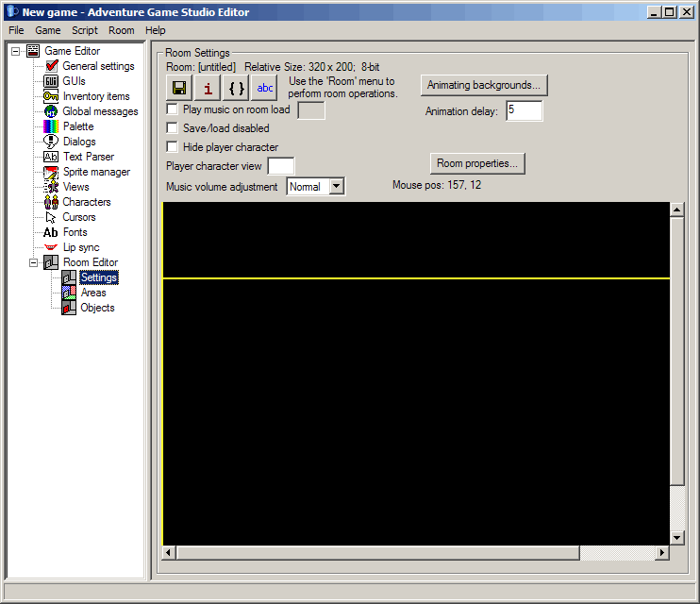The height and width of the screenshot is (604, 700).
Task: Select Inventory items tree label
Action: pos(96,96)
